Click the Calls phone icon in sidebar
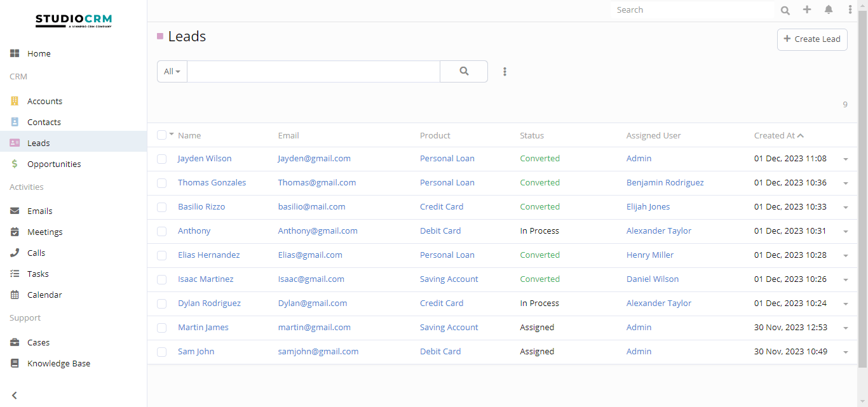Screen dimensions: 868x407 coord(15,253)
